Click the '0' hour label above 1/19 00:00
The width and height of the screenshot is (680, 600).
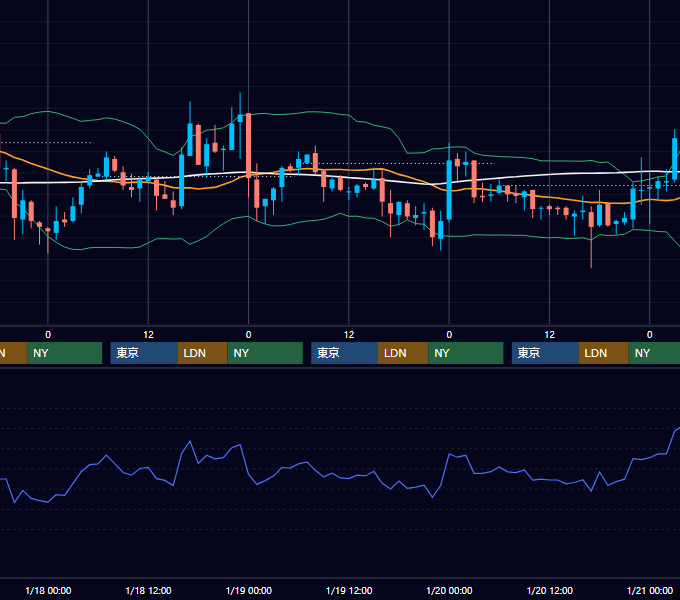248,335
